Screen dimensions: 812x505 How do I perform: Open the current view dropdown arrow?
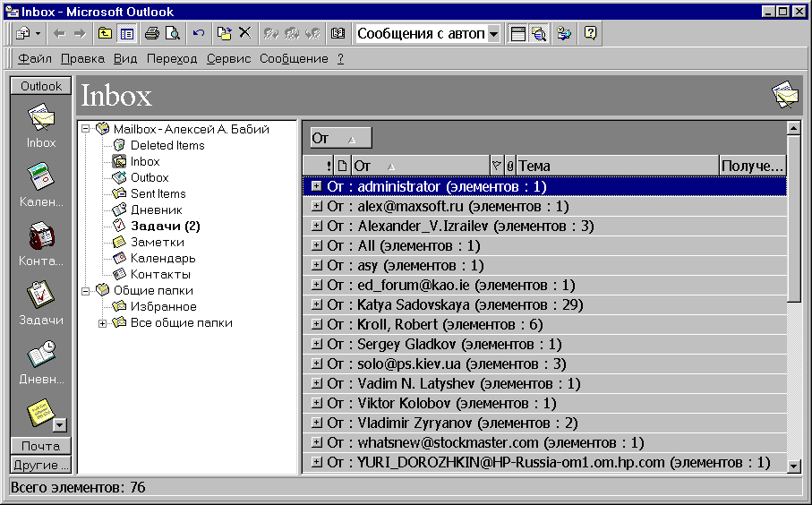493,34
